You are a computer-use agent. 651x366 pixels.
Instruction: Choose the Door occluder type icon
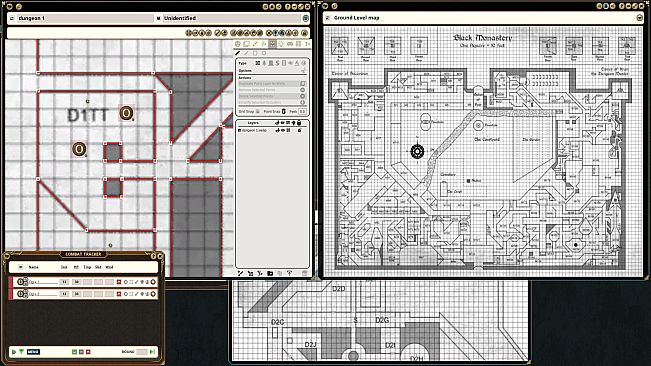tap(271, 63)
